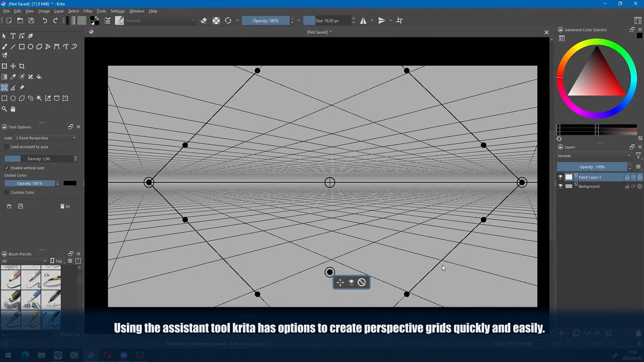This screenshot has width=644, height=362.
Task: Close the Not Saved document tab
Action: click(x=546, y=32)
